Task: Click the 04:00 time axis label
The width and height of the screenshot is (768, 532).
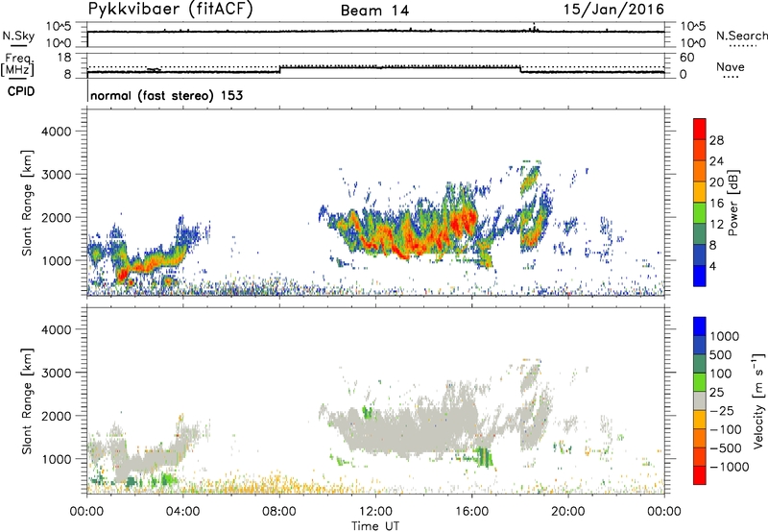Action: 183,512
